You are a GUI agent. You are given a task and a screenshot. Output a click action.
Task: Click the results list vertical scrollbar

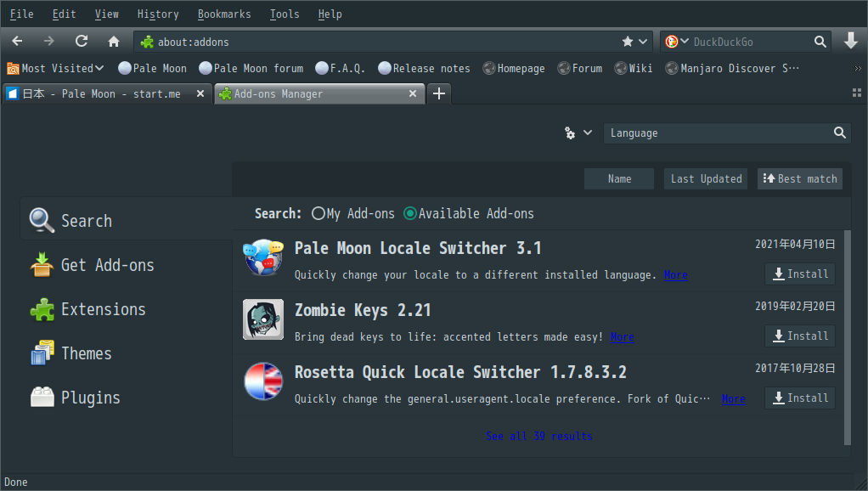(x=847, y=337)
